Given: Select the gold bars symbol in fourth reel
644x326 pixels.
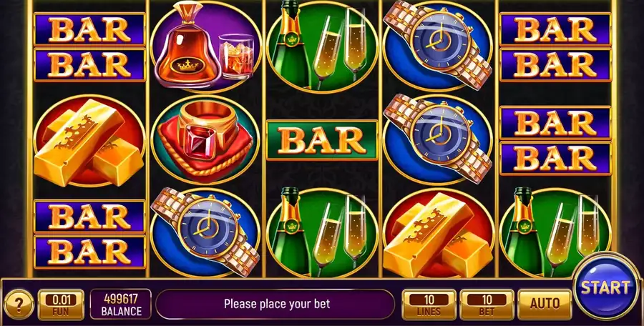Looking at the screenshot, I should (438, 233).
